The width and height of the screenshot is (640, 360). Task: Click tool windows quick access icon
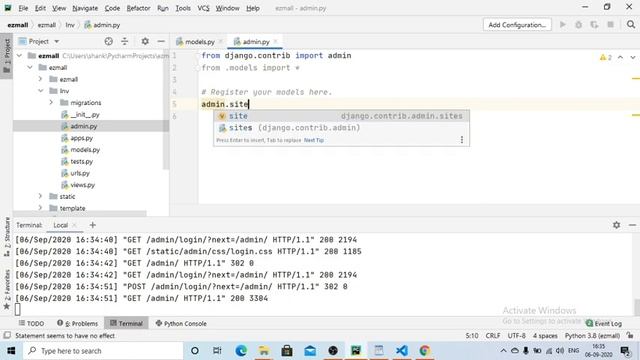pyautogui.click(x=7, y=336)
